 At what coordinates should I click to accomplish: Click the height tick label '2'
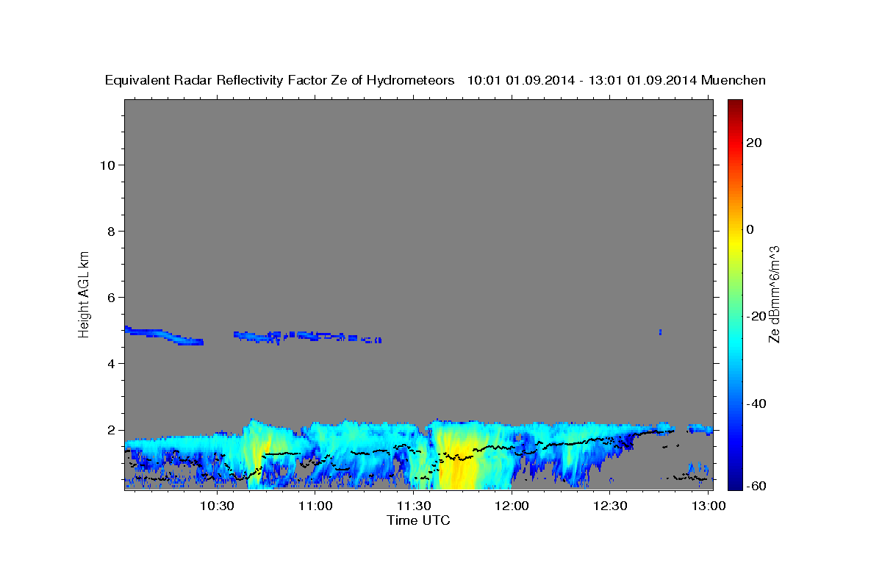pyautogui.click(x=112, y=430)
